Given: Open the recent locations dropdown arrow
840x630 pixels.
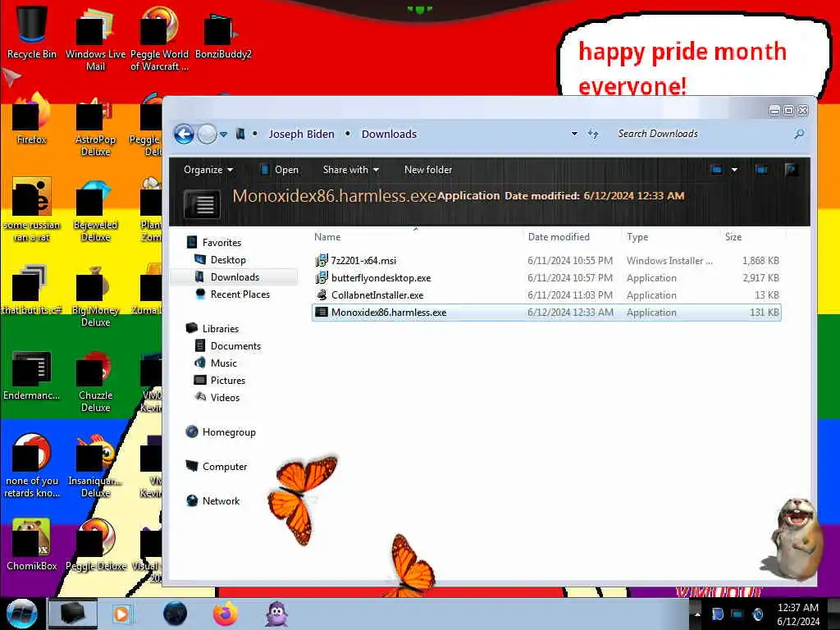Looking at the screenshot, I should click(x=224, y=134).
